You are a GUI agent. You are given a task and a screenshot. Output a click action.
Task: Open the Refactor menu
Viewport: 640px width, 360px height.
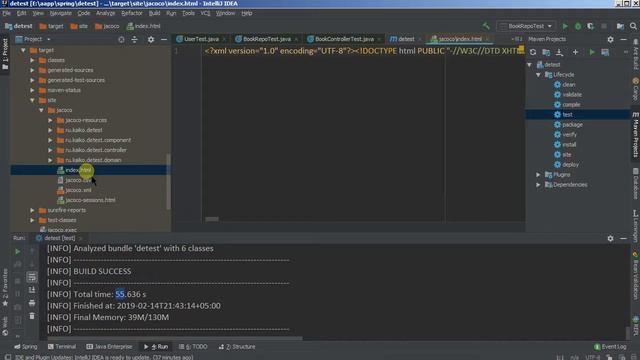coord(132,13)
